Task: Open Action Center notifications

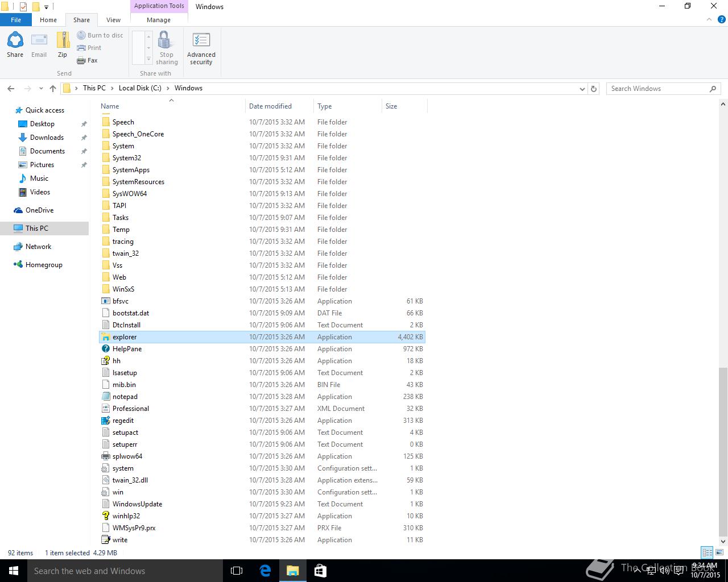Action: [x=679, y=571]
